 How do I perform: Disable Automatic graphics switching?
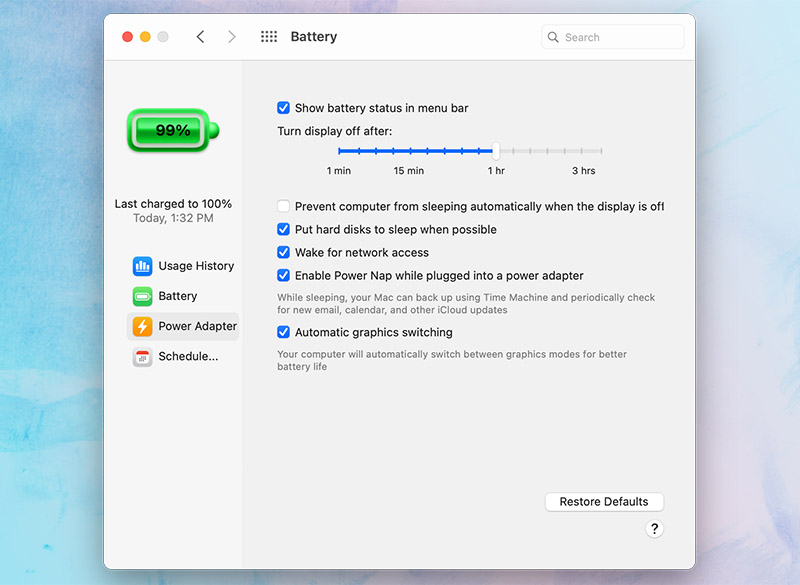[x=284, y=333]
